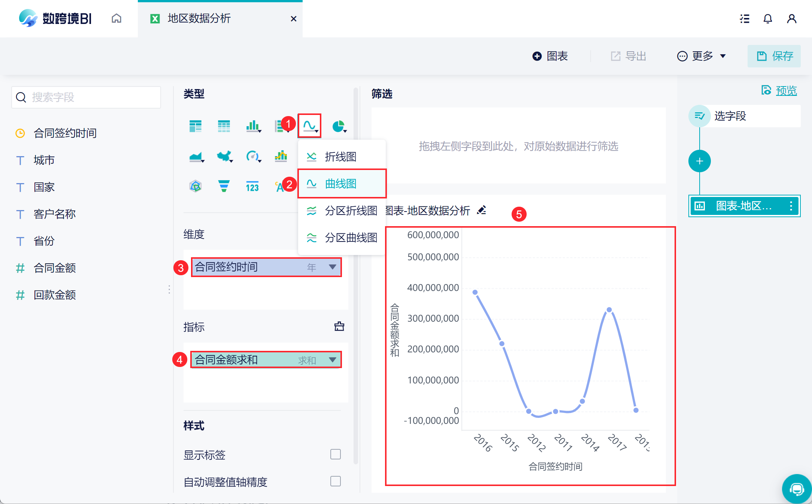Select 分区曲线图 menu option
The height and width of the screenshot is (504, 812).
tap(350, 237)
